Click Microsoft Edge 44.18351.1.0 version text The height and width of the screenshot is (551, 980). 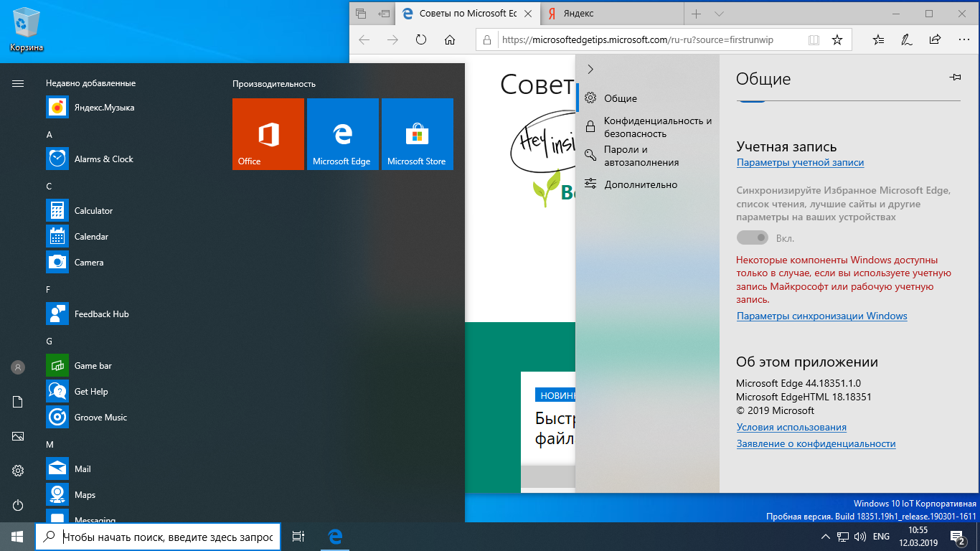pos(798,383)
